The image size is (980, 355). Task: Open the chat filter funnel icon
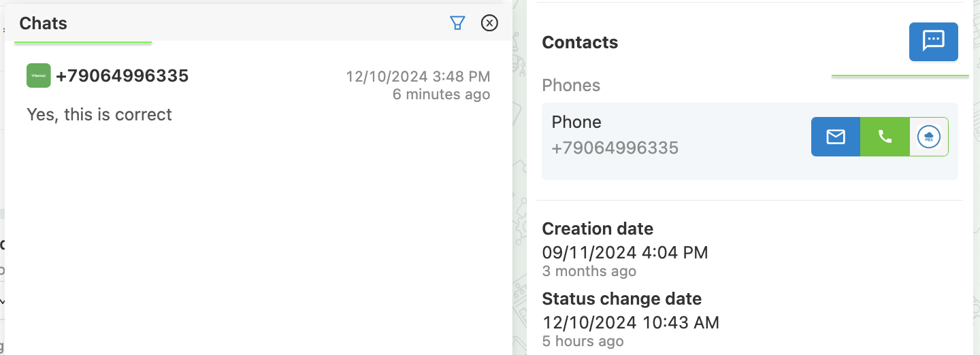[457, 23]
